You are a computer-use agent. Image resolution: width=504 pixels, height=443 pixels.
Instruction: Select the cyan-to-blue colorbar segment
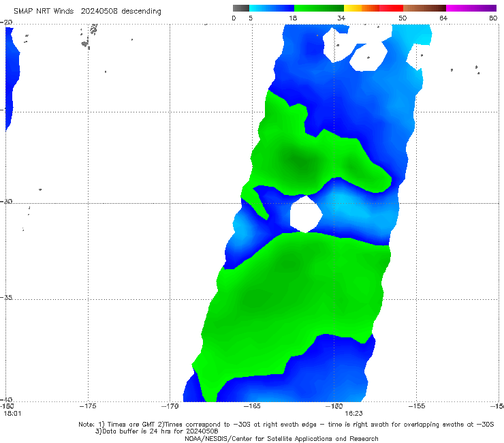[x=272, y=8]
